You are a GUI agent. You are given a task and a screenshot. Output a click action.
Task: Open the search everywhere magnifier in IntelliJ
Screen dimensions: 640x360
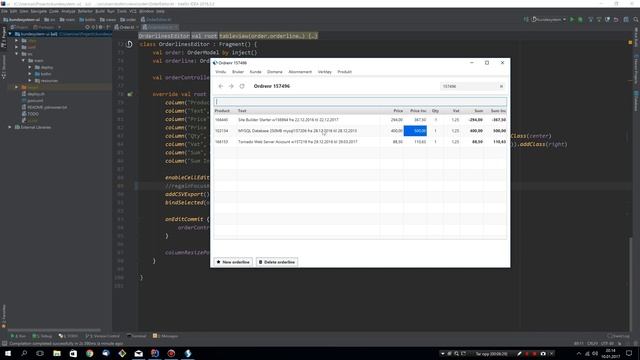click(636, 19)
